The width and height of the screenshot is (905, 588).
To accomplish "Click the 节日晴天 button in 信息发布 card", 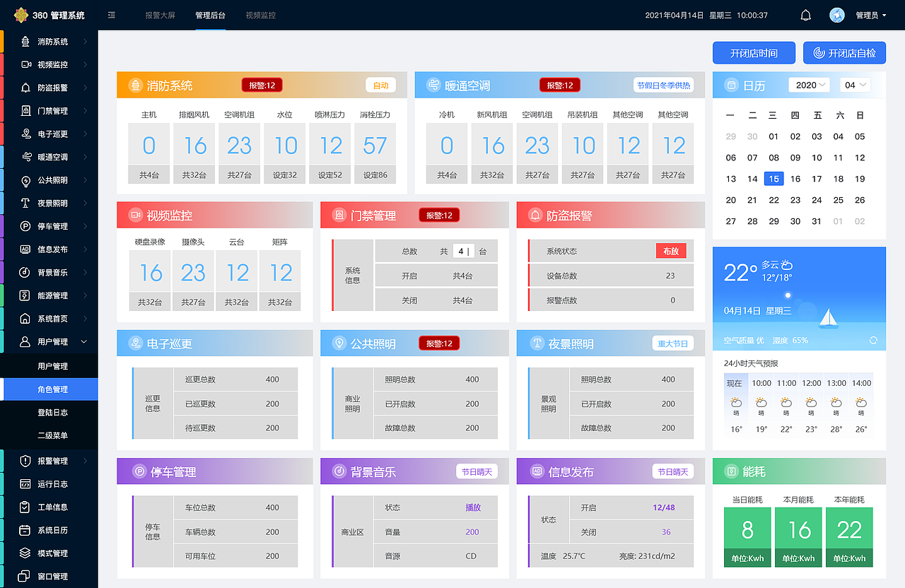I will point(672,471).
